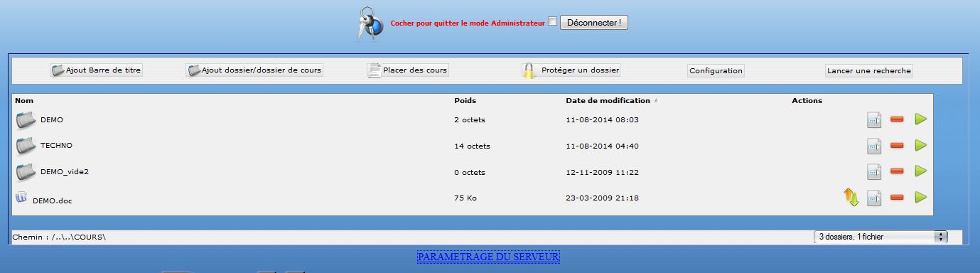Sort the list by Nom column

click(24, 100)
